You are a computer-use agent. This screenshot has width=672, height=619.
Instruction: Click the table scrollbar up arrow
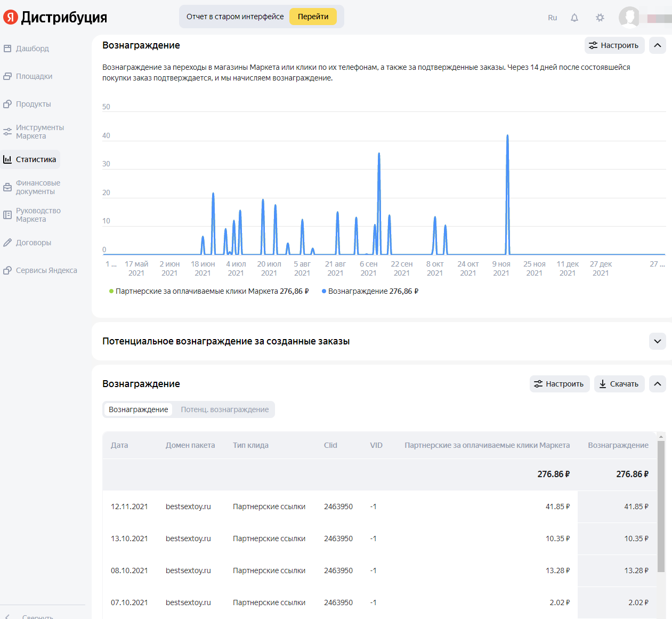[x=661, y=437]
